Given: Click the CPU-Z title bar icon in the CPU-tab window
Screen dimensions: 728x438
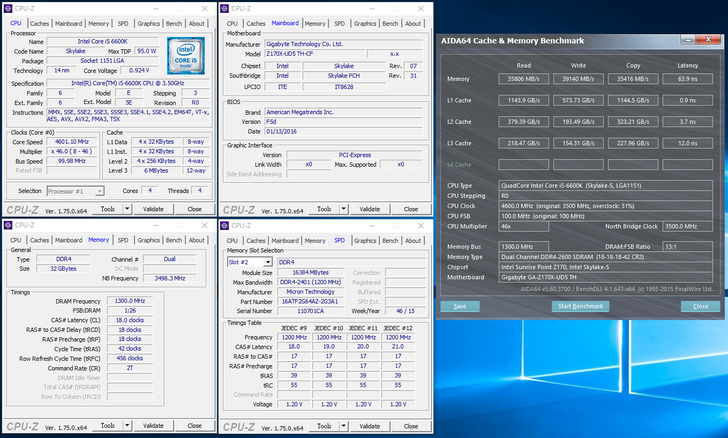Looking at the screenshot, I should [8, 7].
